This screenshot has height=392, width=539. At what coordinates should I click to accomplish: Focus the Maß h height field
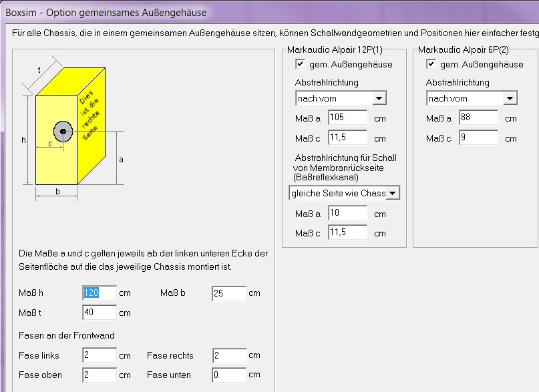100,292
